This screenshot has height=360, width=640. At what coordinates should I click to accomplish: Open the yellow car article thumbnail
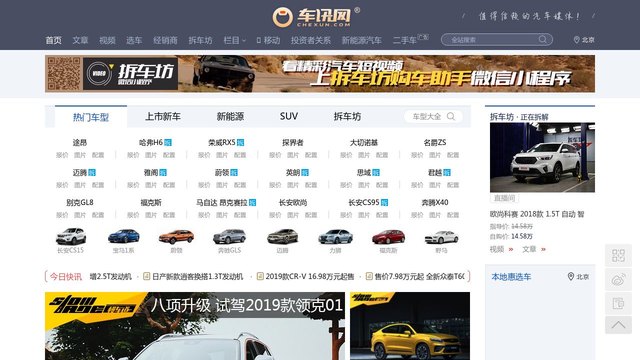(x=410, y=326)
